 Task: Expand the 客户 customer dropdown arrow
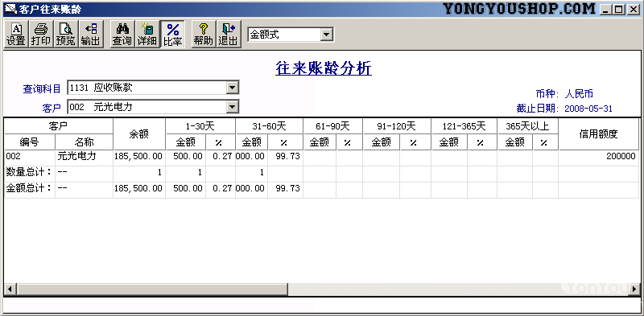tap(233, 107)
